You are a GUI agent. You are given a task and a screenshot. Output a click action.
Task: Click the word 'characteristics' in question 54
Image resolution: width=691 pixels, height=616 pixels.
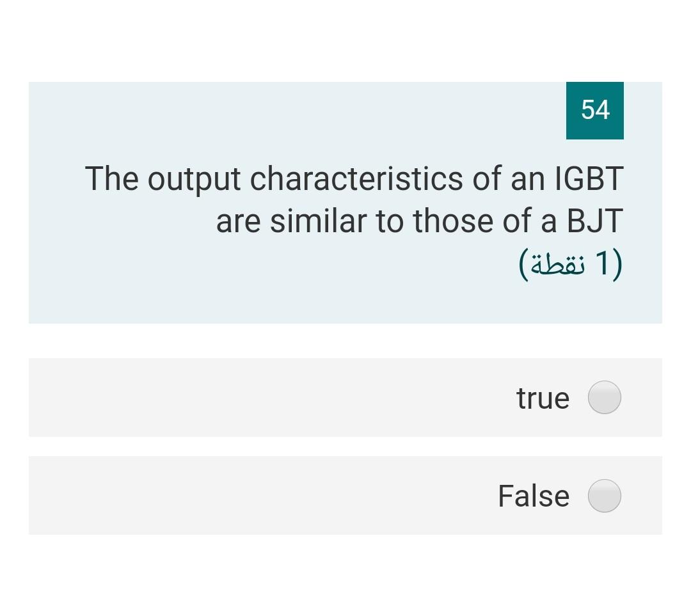[356, 179]
